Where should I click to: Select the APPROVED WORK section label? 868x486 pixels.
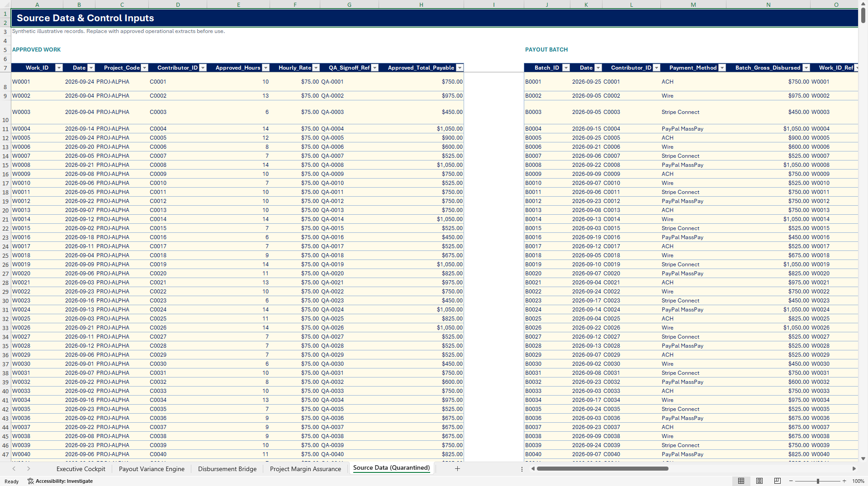pyautogui.click(x=36, y=50)
